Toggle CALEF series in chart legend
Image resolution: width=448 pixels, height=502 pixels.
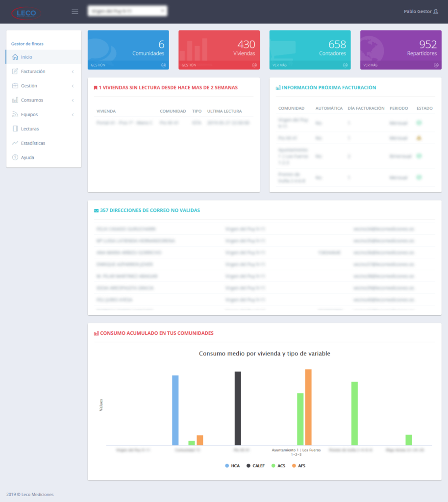pos(255,465)
